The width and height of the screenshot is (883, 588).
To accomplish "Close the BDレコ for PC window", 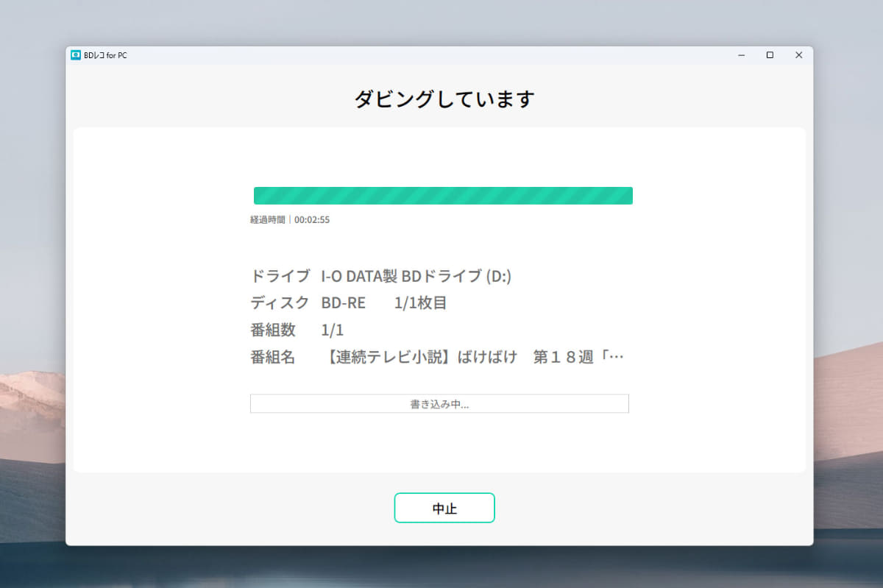I will coord(798,55).
